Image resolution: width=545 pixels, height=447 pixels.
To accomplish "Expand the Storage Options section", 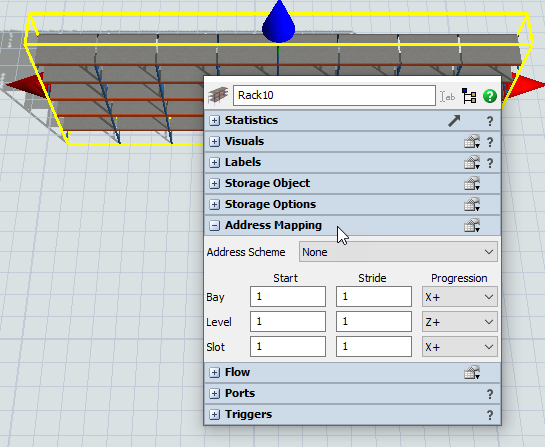I will pyautogui.click(x=214, y=204).
